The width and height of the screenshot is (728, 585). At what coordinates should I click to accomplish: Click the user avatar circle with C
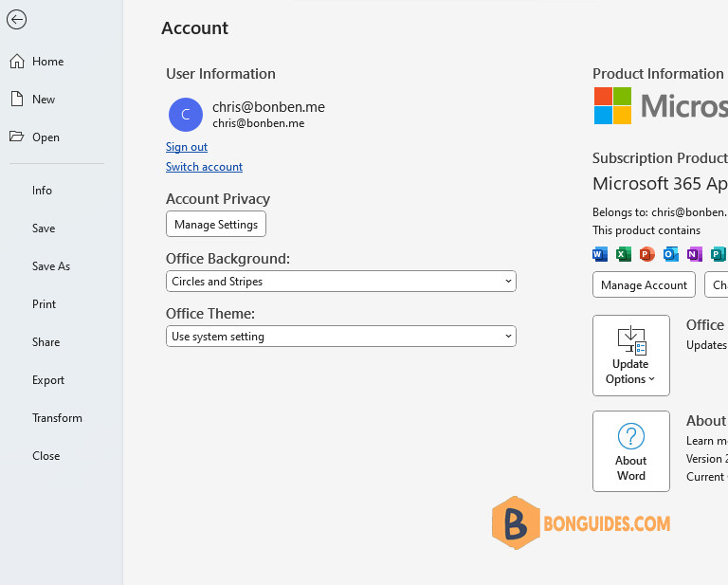(185, 115)
